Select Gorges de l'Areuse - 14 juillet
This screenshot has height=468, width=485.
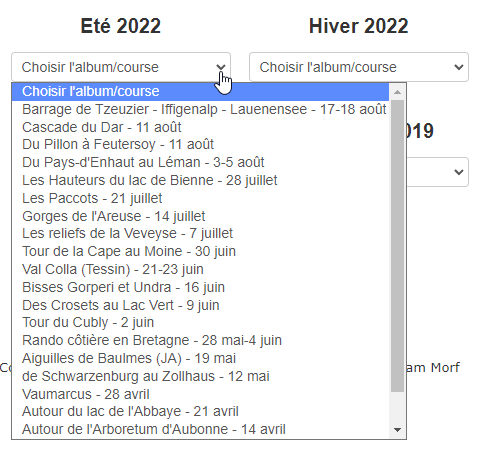pyautogui.click(x=200, y=216)
